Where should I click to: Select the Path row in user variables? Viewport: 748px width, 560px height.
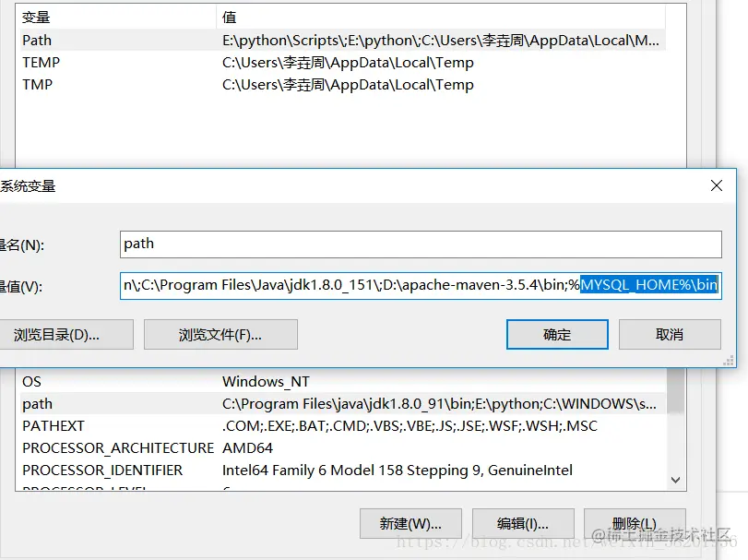pyautogui.click(x=342, y=40)
